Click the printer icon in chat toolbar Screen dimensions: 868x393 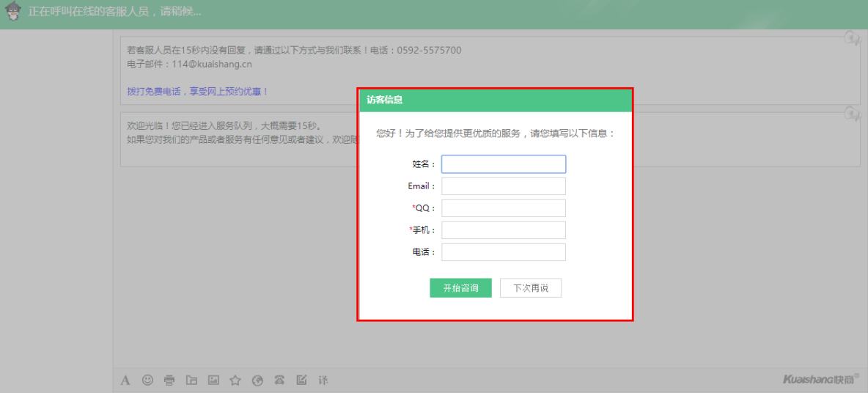(169, 380)
